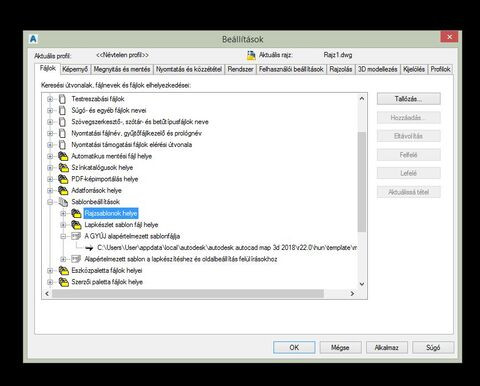Collapse the Sablonbeállítások node
This screenshot has width=480, height=386.
click(50, 202)
